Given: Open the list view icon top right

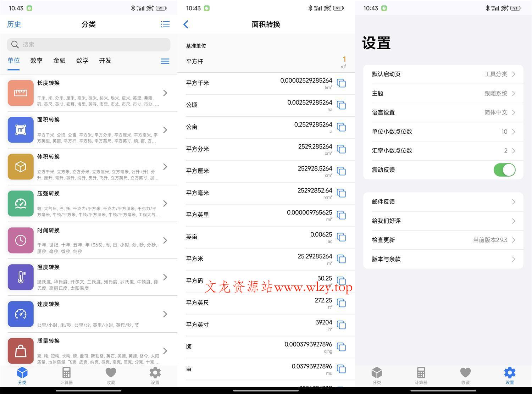Looking at the screenshot, I should pyautogui.click(x=165, y=24).
